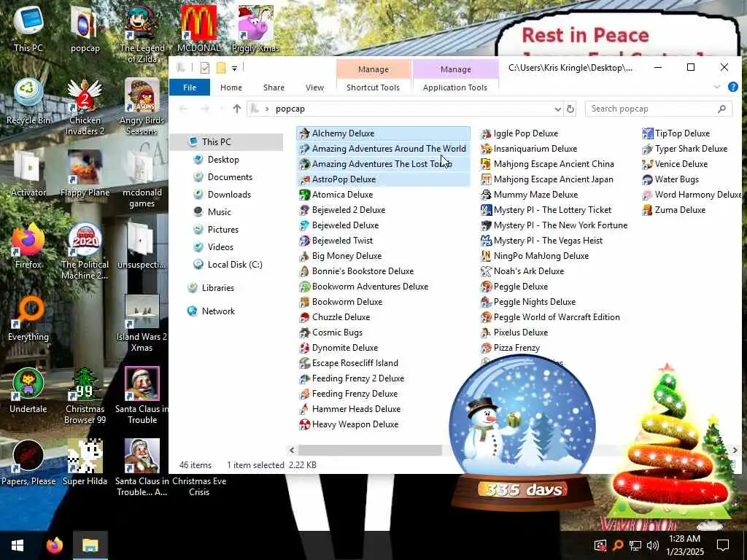Click the Peggle Deluxe icon
Image resolution: width=747 pixels, height=560 pixels.
click(486, 287)
